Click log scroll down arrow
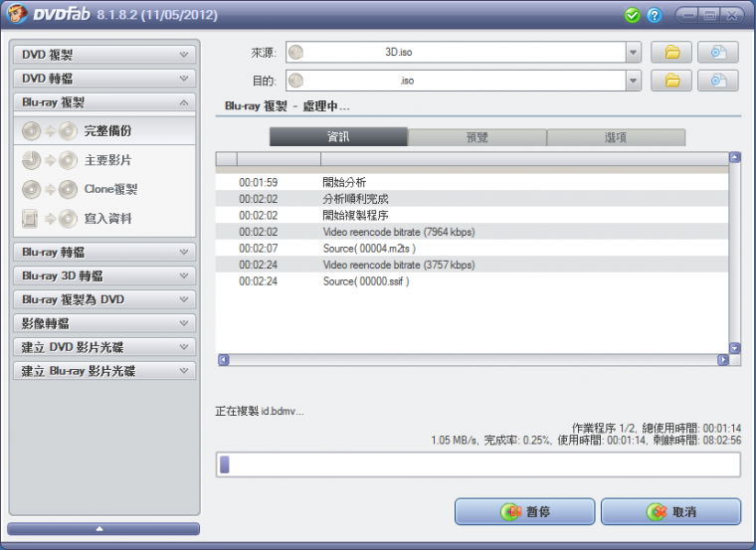The height and width of the screenshot is (550, 756). pyautogui.click(x=735, y=348)
